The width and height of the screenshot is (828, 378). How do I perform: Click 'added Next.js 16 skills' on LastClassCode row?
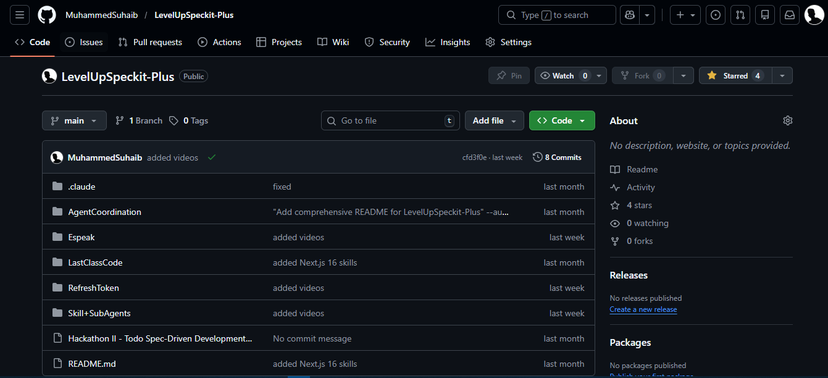[x=315, y=262]
